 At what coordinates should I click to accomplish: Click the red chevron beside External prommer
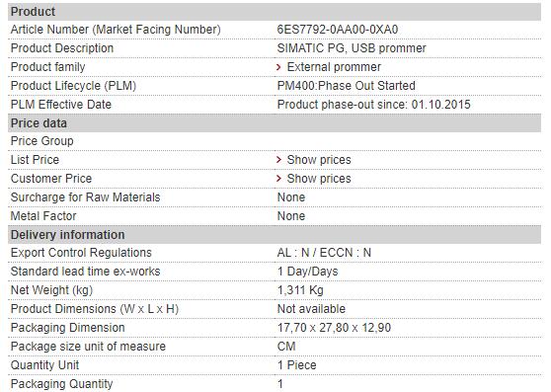point(279,67)
